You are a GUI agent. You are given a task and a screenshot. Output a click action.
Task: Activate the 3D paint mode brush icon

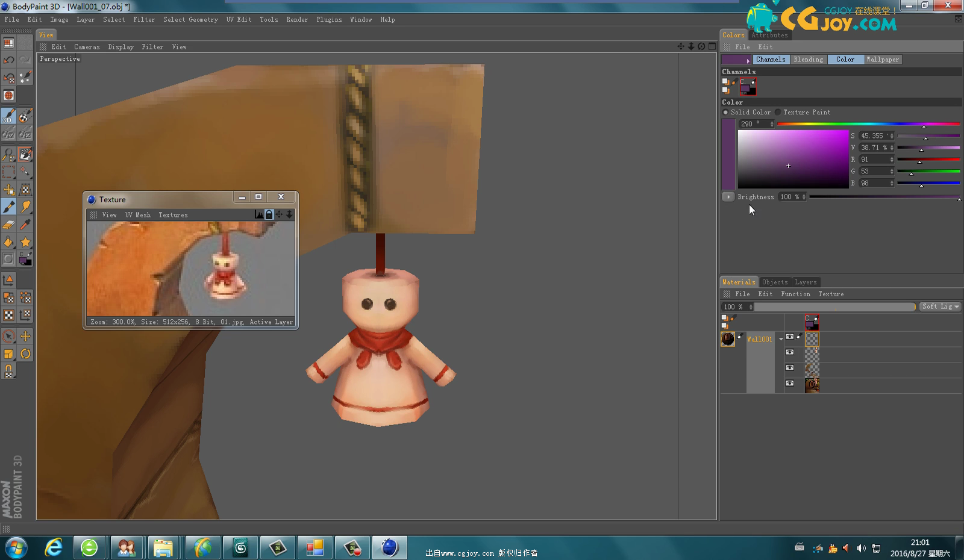(8, 116)
